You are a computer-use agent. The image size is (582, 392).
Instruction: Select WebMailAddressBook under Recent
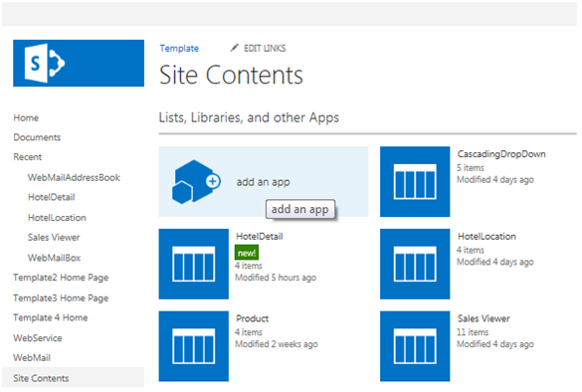[74, 178]
